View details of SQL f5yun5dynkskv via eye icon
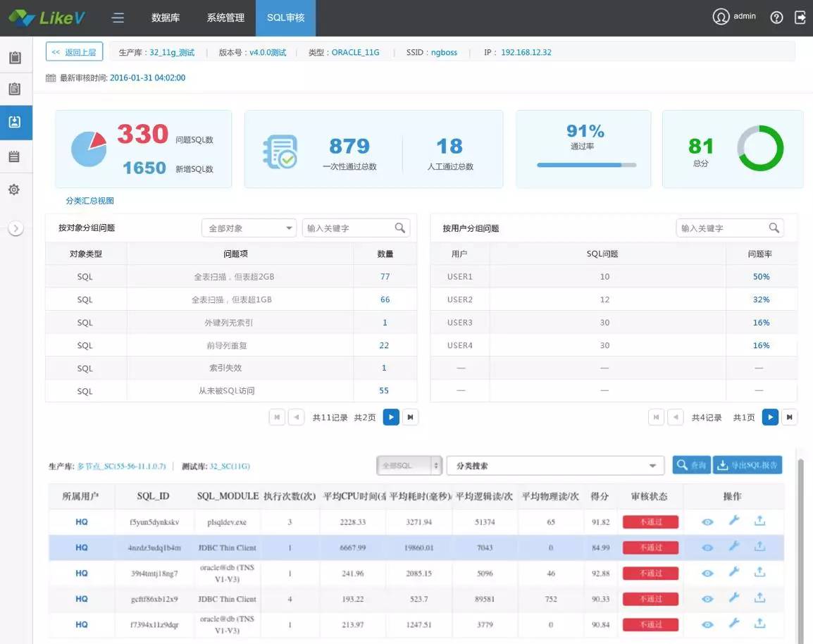 coord(707,521)
